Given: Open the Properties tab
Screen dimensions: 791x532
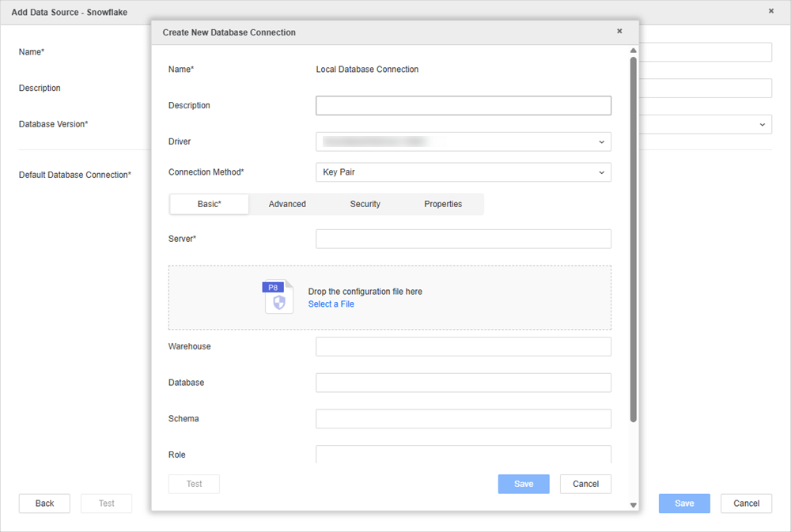Looking at the screenshot, I should tap(443, 204).
